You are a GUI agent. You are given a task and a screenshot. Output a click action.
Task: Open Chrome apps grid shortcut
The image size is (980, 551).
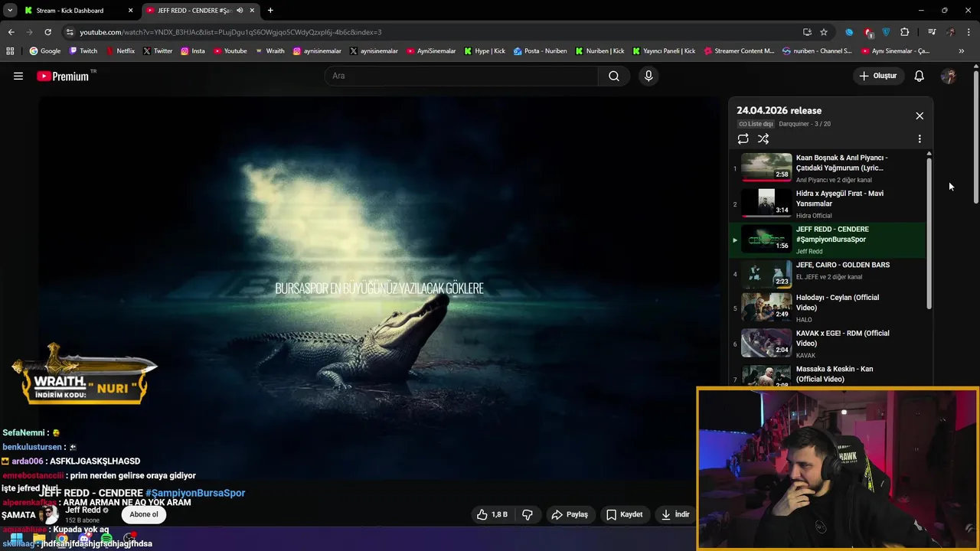click(10, 51)
